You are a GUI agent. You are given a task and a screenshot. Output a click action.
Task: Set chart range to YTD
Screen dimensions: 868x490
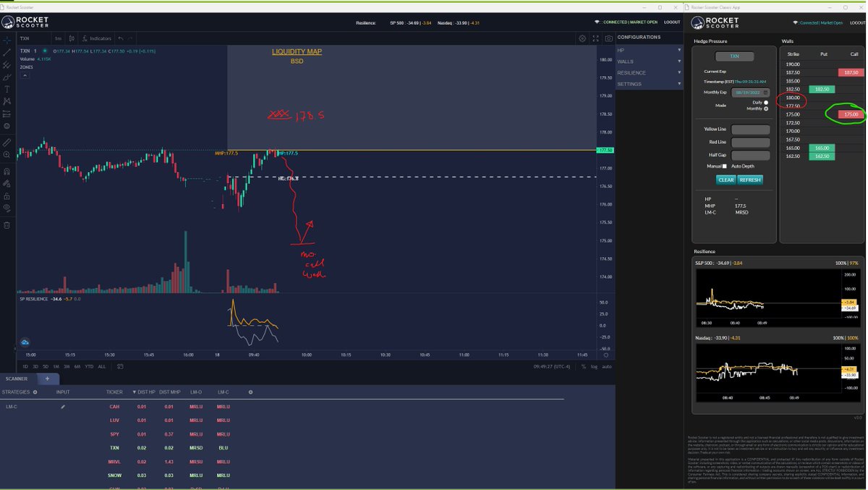[x=88, y=366]
